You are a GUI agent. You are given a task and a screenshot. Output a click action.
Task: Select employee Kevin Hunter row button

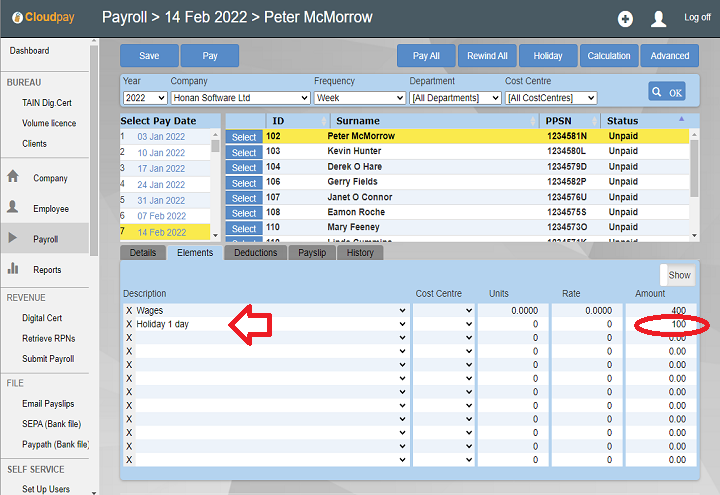pos(244,152)
